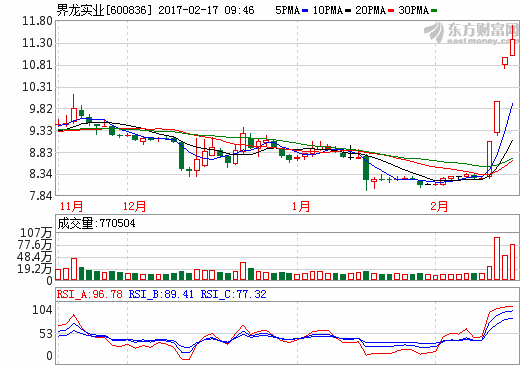Click the timestamp 2017-02-17 09:46
Viewport: 520px width, 365px height.
(x=206, y=10)
